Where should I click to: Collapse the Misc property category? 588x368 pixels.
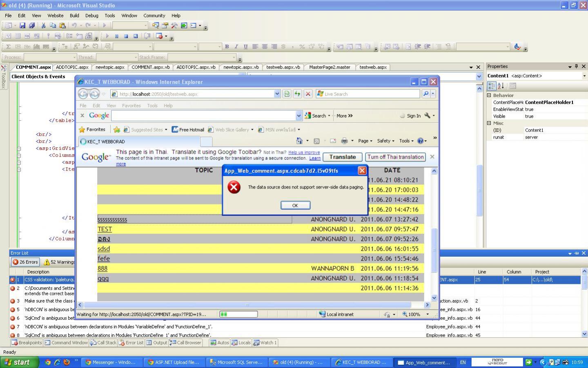click(x=489, y=123)
